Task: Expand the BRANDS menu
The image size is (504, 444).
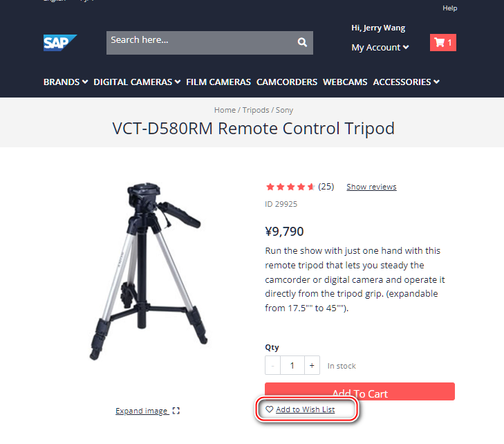Action: [66, 82]
